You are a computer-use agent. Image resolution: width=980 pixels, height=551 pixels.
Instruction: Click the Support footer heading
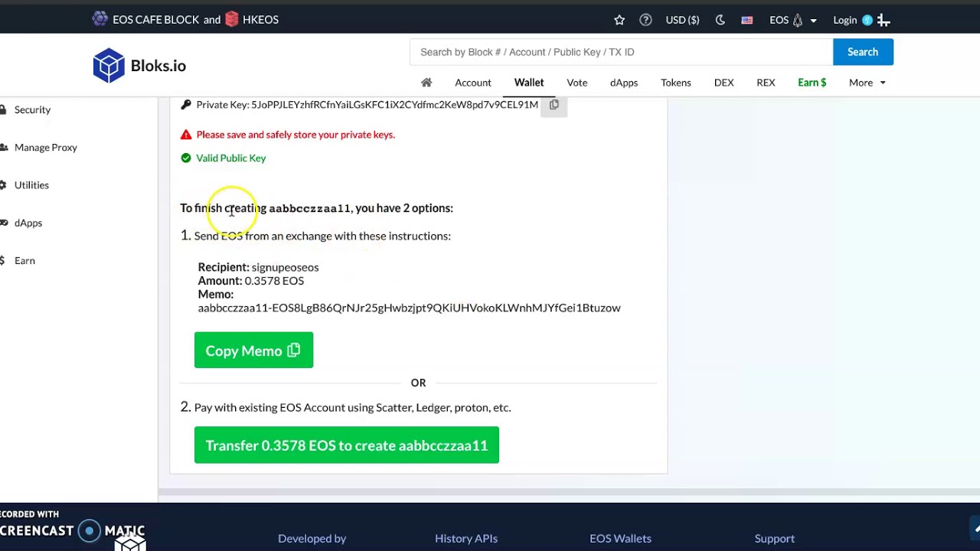tap(774, 539)
